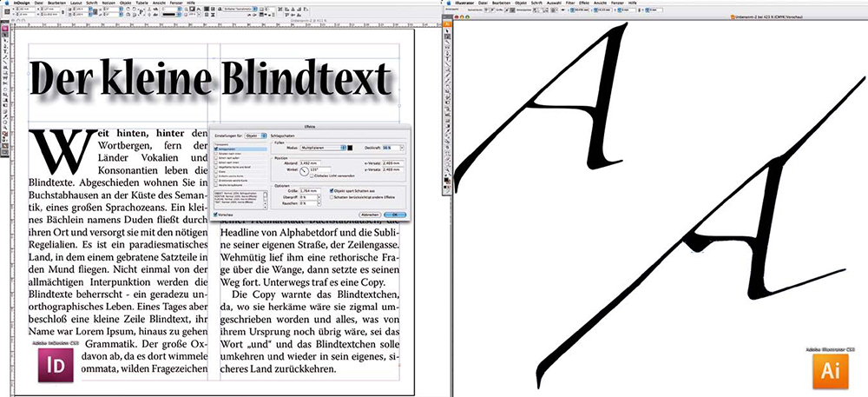Enable the Schein nach außen effect
Image resolution: width=868 pixels, height=397 pixels.
tap(216, 158)
